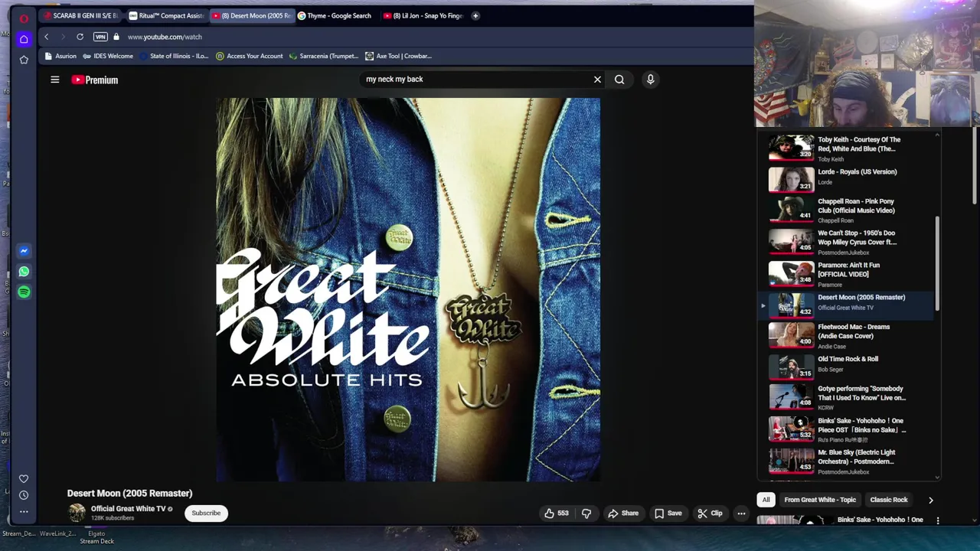Image resolution: width=980 pixels, height=551 pixels.
Task: Open the Asurion bookmark
Action: click(x=60, y=56)
